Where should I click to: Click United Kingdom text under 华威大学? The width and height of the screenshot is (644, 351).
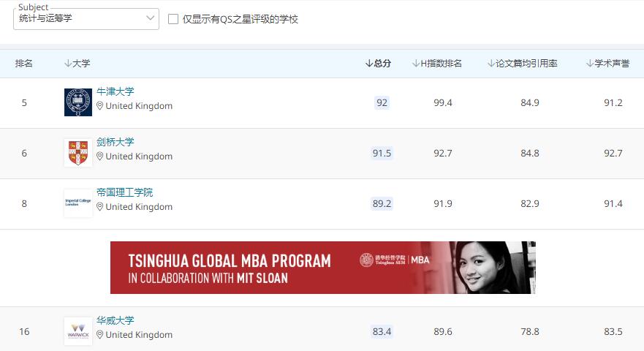coord(139,335)
